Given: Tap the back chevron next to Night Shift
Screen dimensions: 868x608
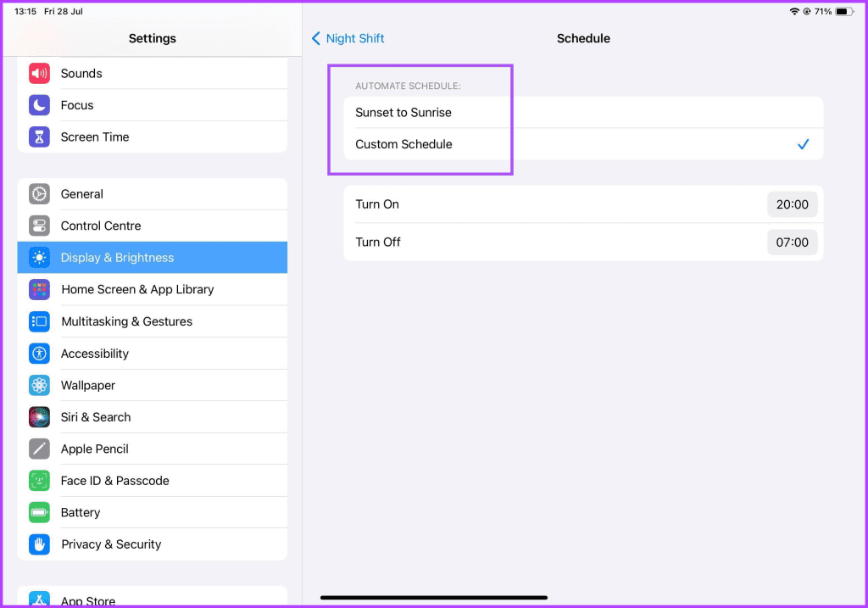Looking at the screenshot, I should pyautogui.click(x=315, y=38).
